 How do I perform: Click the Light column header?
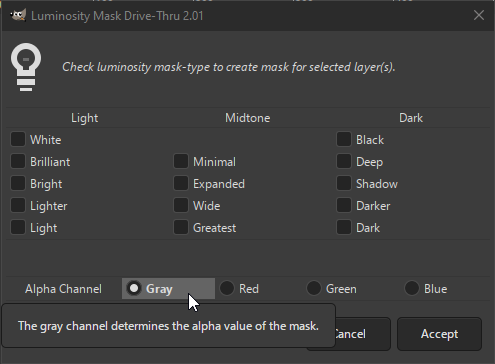(84, 118)
